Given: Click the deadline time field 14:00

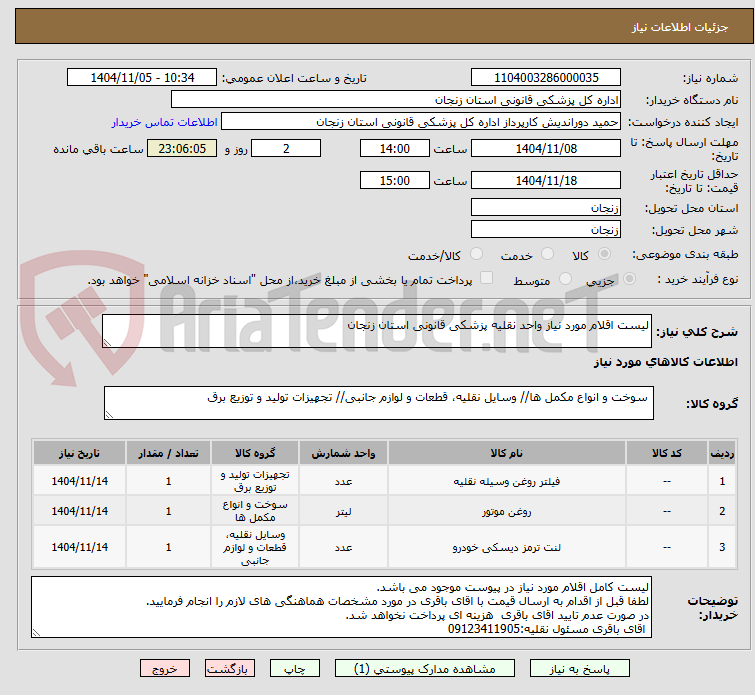Looking at the screenshot, I should [x=395, y=148].
